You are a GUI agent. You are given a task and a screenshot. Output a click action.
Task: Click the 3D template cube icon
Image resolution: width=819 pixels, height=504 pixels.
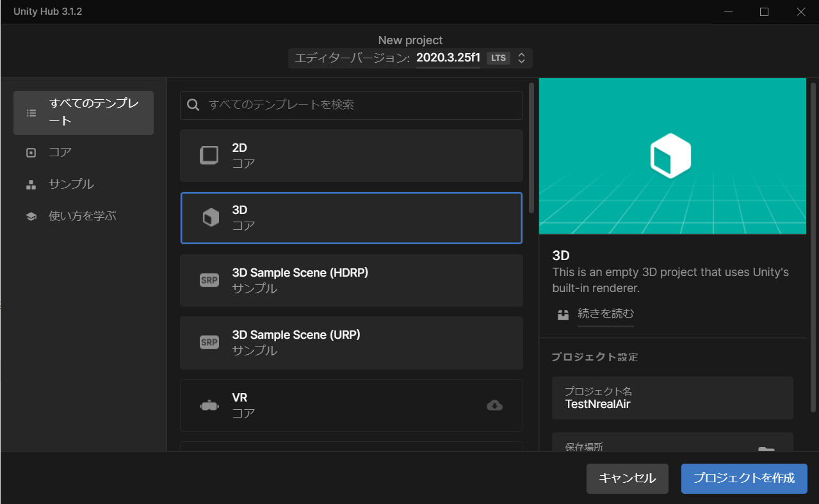pos(209,216)
